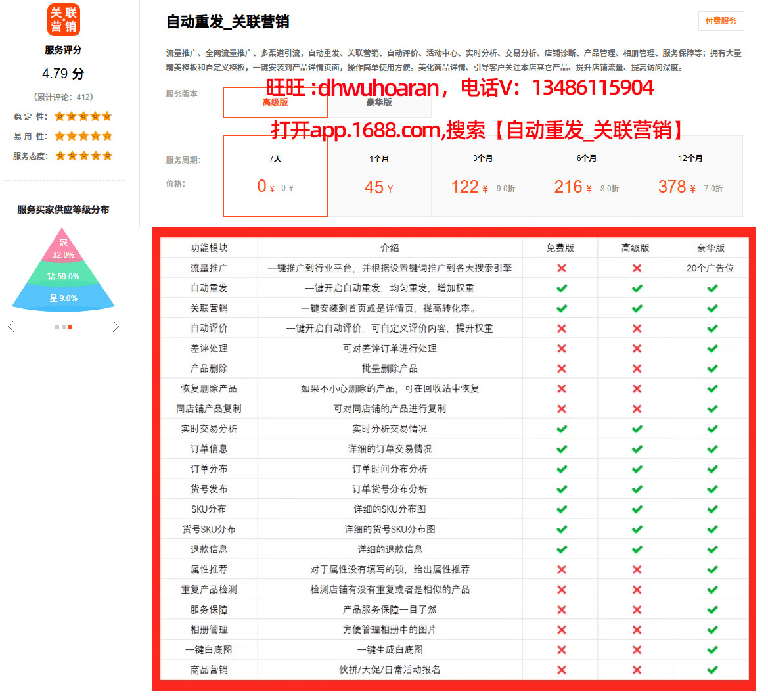Click the right arrow of the buyer-level carousel

click(116, 326)
